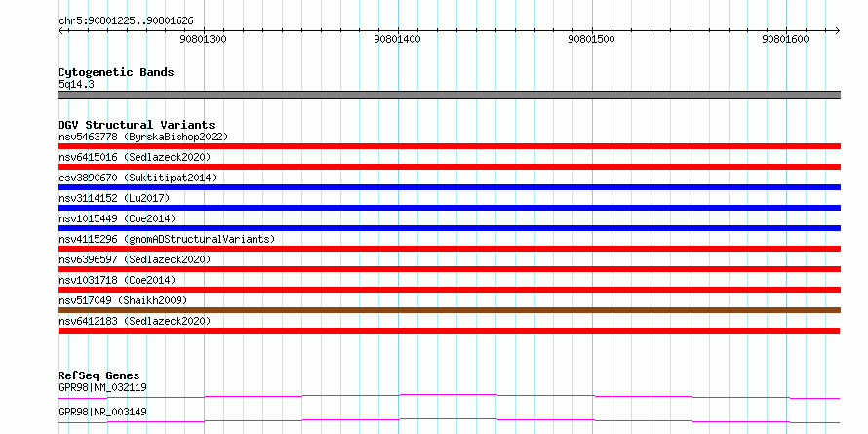The image size is (868, 434).
Task: Click ruler position 90801400
Action: point(398,39)
